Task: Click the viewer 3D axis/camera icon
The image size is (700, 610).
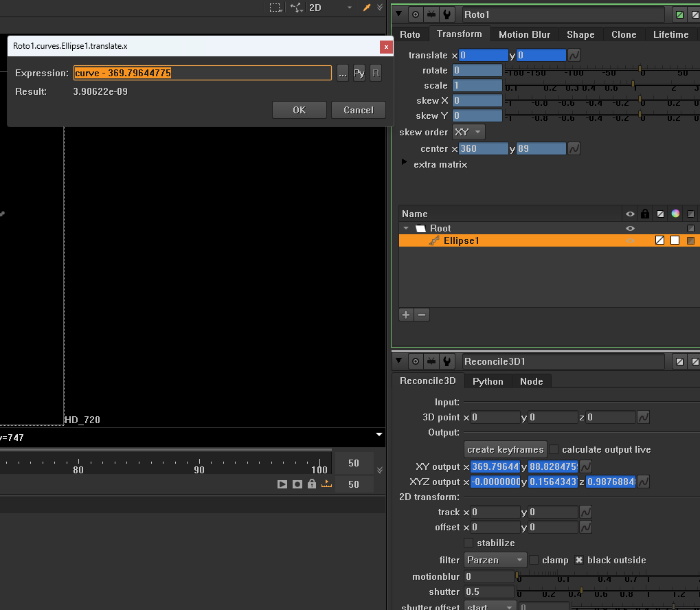Action: (297, 7)
